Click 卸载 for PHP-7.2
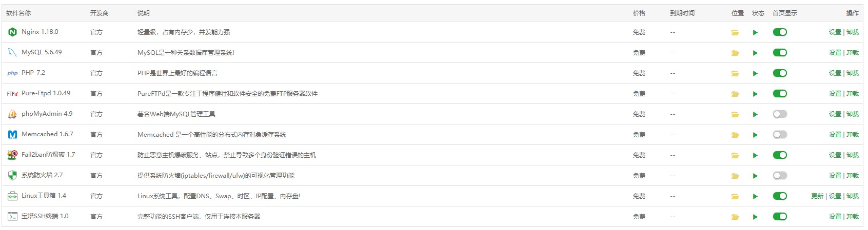868x230 pixels. 852,73
